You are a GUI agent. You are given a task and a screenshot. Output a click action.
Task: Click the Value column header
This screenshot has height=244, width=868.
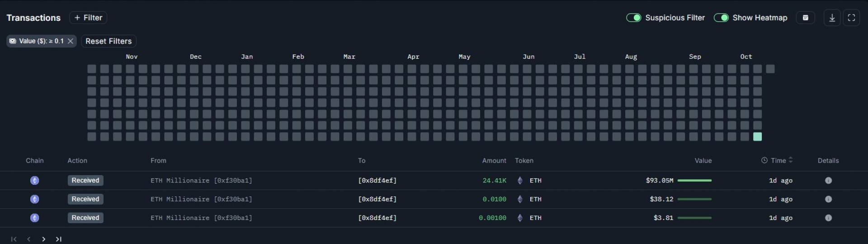tap(703, 161)
